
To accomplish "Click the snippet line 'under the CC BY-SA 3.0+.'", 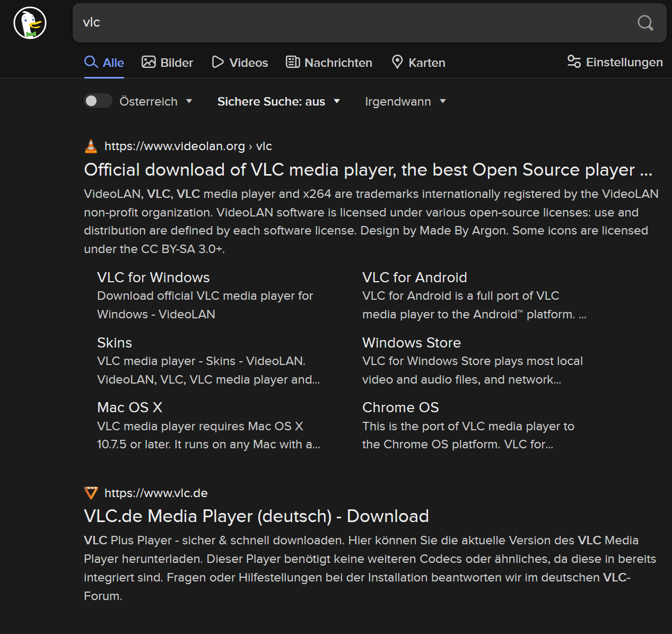I will 154,249.
